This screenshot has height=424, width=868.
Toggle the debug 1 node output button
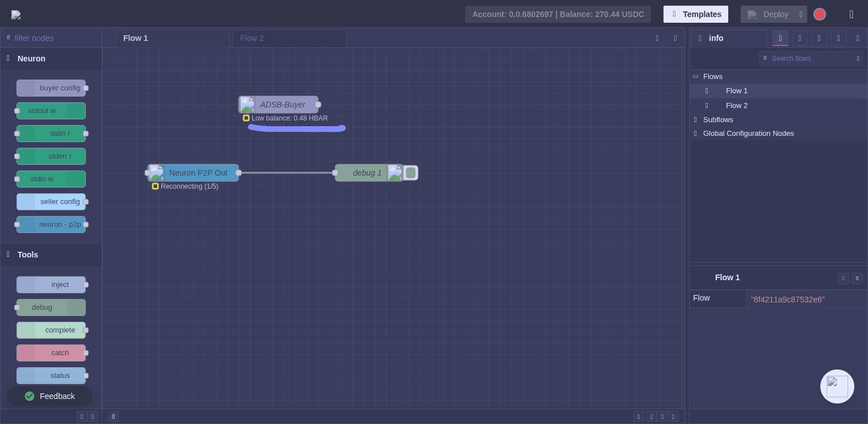(x=411, y=173)
